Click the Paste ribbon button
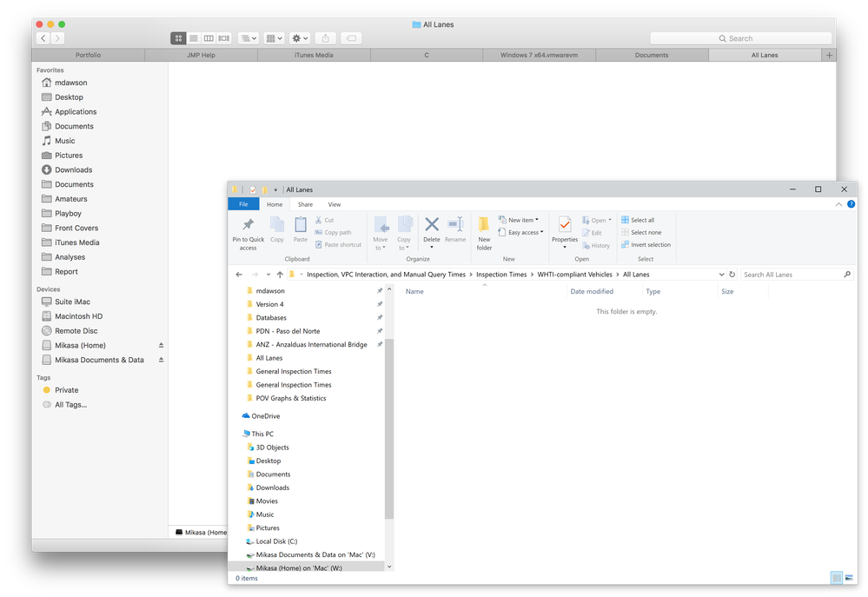The image size is (868, 597). pos(300,229)
